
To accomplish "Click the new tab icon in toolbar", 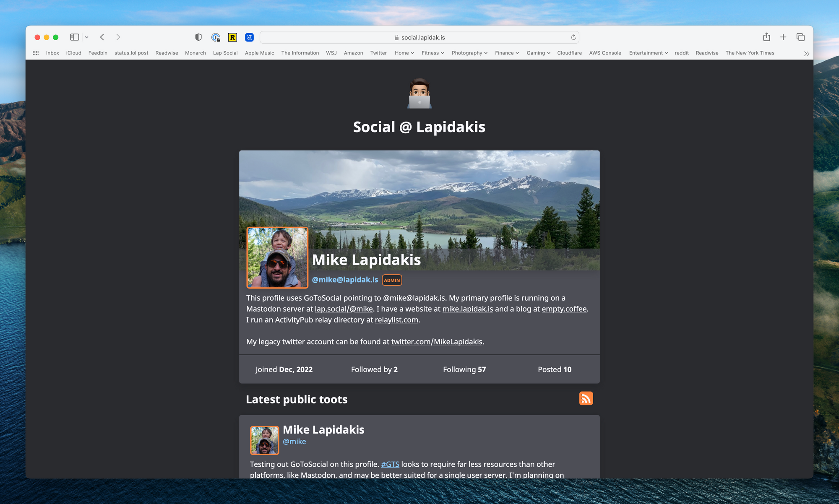I will (783, 37).
